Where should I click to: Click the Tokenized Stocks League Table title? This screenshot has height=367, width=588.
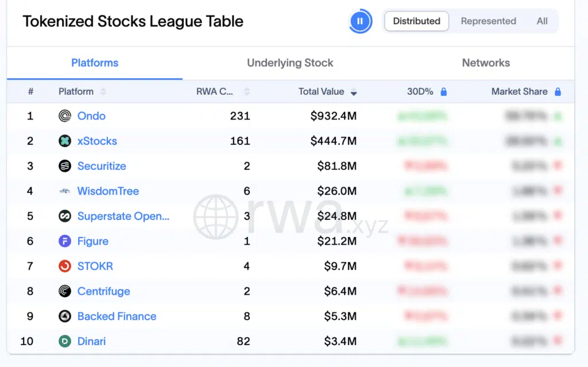[x=133, y=21]
